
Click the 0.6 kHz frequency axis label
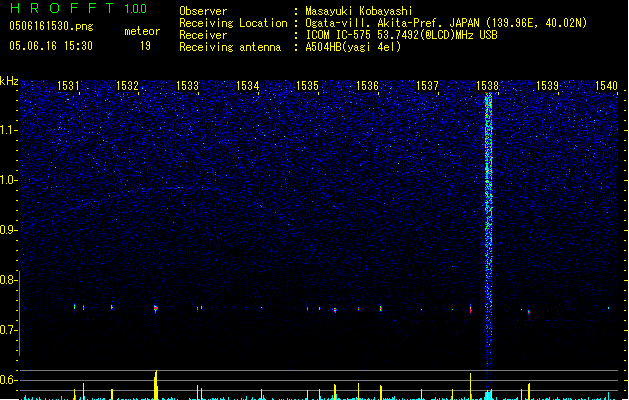8,380
